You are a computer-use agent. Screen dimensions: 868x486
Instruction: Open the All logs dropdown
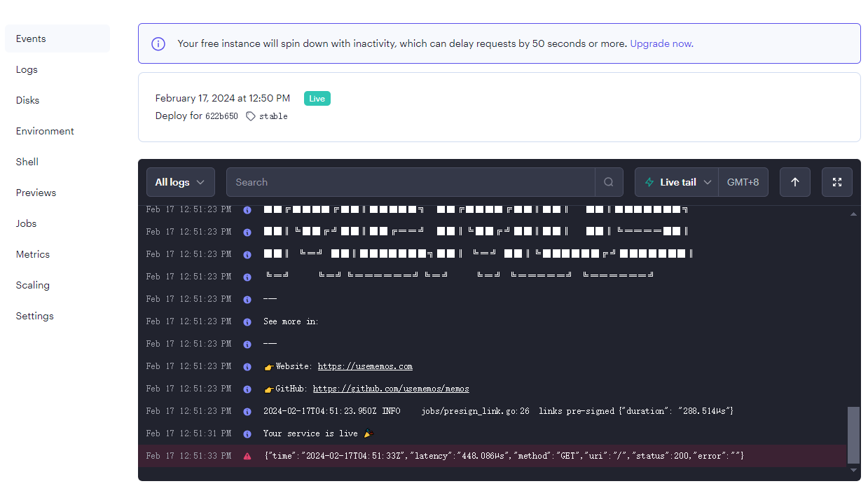point(180,182)
